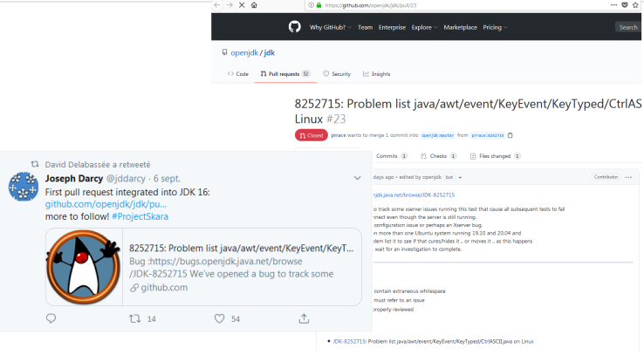Switch to the Code tab
The width and height of the screenshot is (644, 355).
coord(238,74)
